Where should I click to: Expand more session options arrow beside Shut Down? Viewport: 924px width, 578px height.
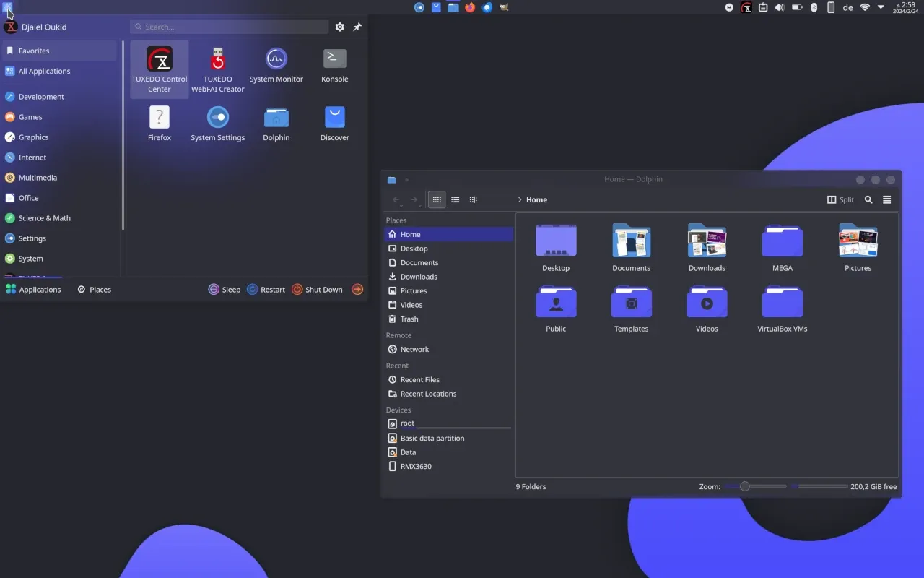[x=357, y=290]
